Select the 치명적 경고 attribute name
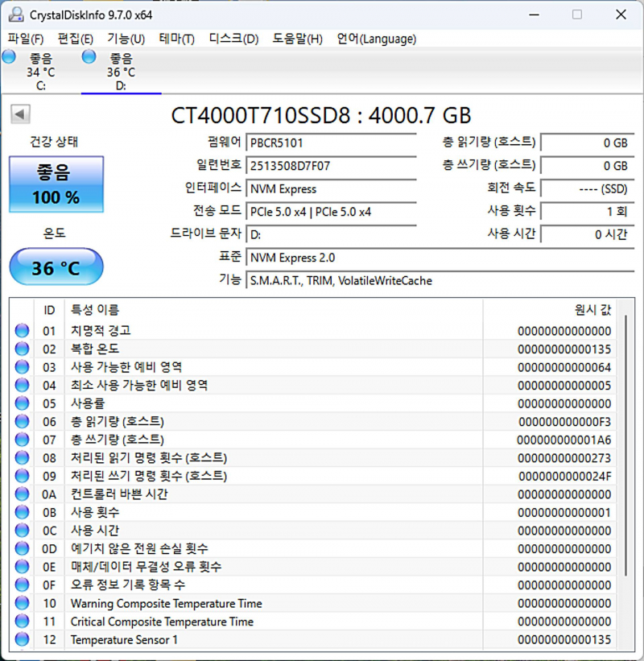This screenshot has width=644, height=661. coord(101,330)
